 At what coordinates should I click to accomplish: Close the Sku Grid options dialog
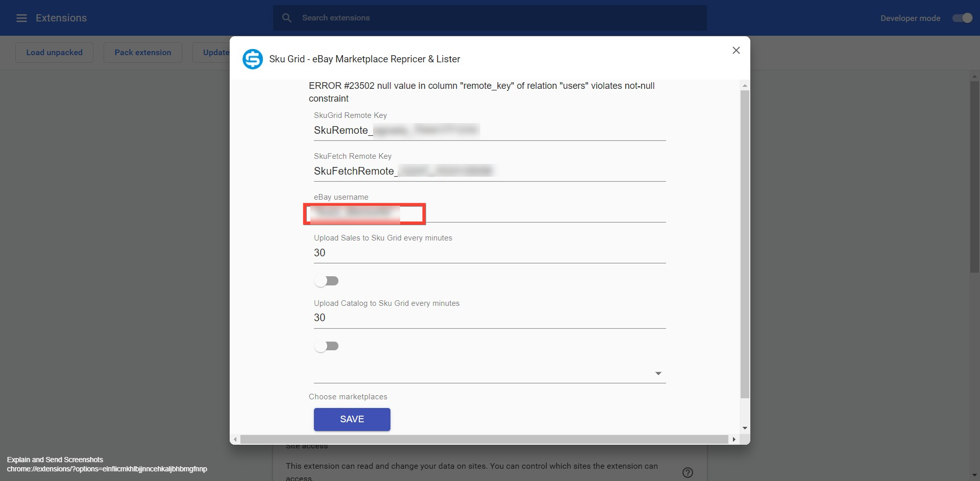(x=736, y=51)
